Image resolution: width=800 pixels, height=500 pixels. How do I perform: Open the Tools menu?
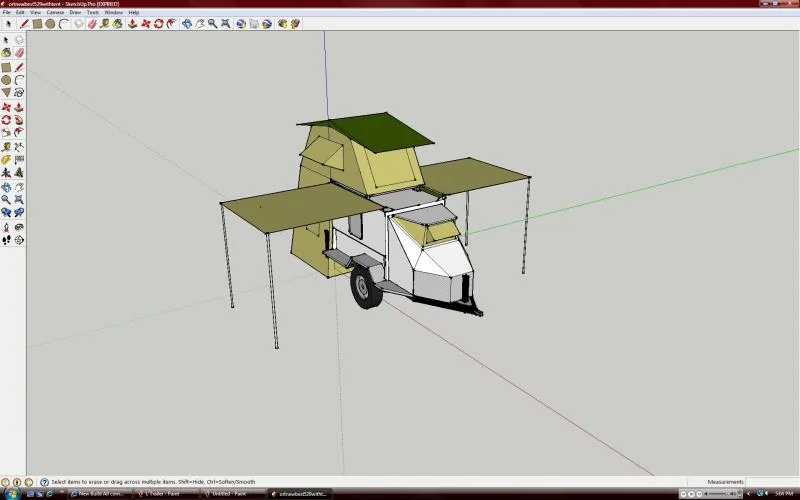(93, 12)
